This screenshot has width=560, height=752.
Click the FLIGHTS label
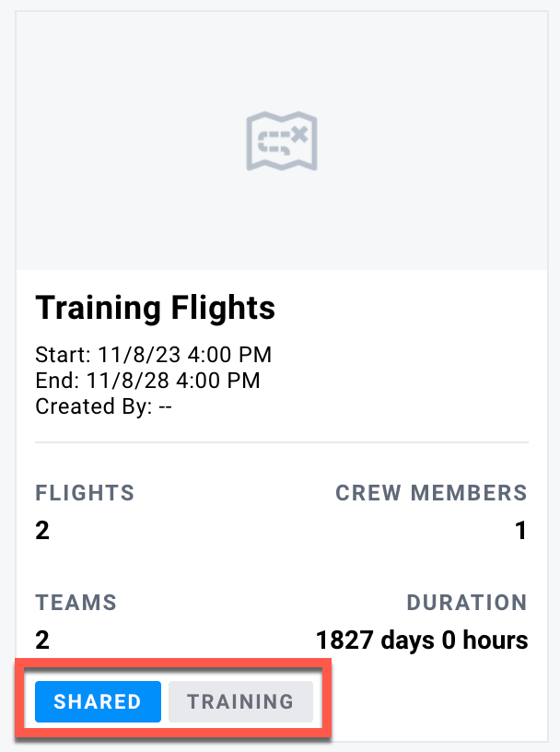pos(85,493)
